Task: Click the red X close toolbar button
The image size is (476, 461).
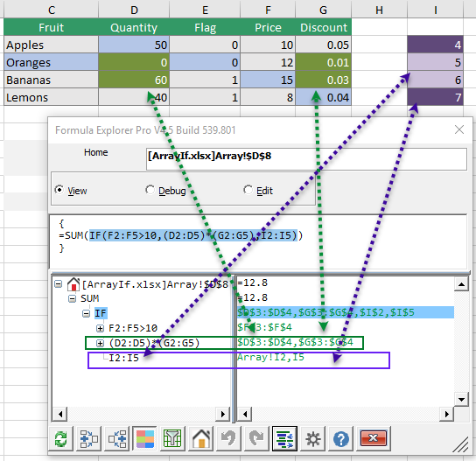Action: tap(374, 438)
